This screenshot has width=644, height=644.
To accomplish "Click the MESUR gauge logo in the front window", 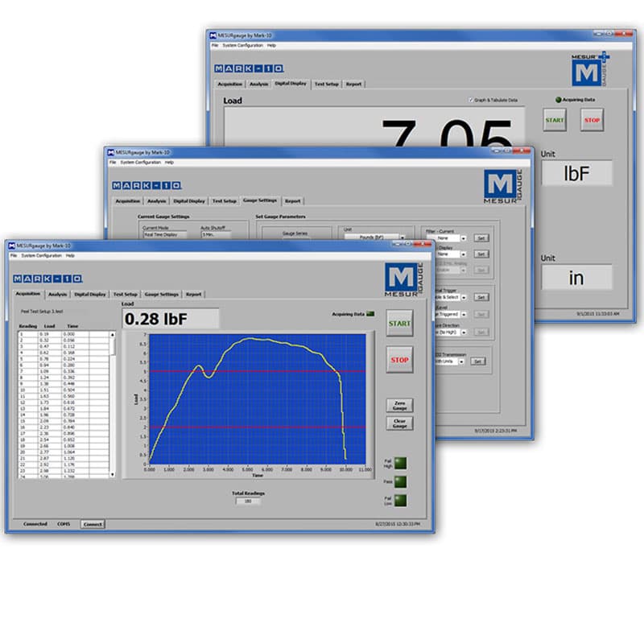I will [404, 280].
